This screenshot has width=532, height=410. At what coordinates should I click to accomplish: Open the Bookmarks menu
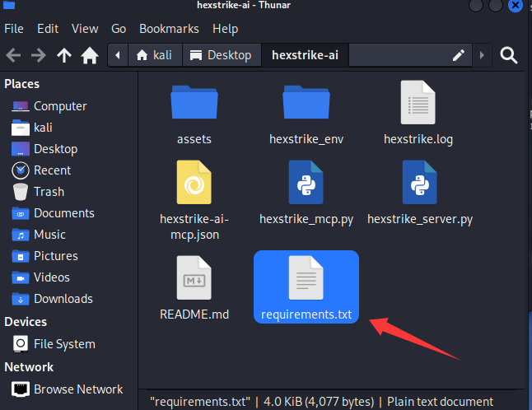point(169,29)
